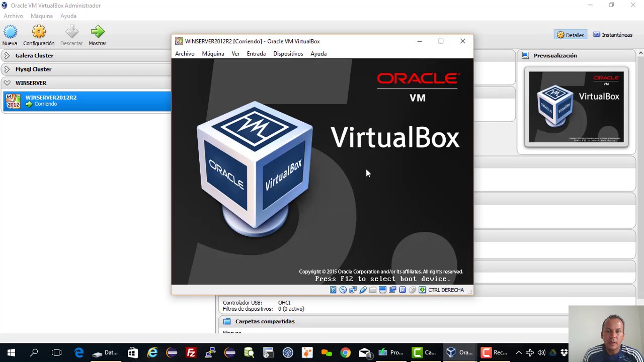Click the video capture icon in VM status bar
The image size is (644, 362).
[x=392, y=290]
